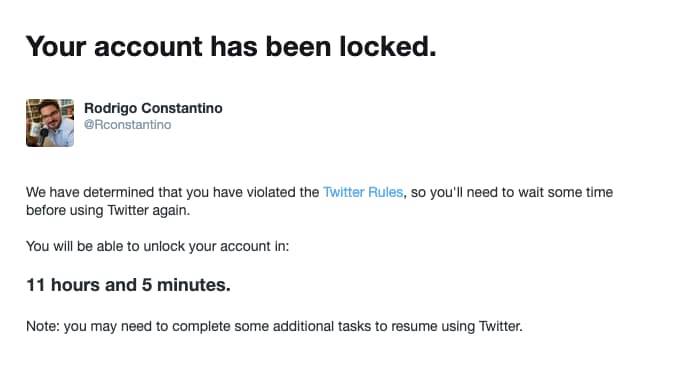Click '11 hours' in the countdown timer
The image size is (679, 383).
click(x=64, y=285)
